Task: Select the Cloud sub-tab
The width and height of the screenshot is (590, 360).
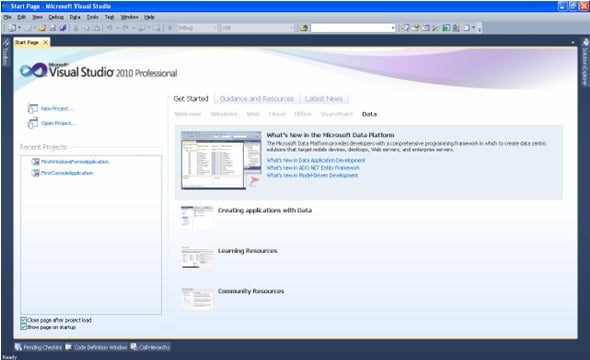Action: [277, 114]
